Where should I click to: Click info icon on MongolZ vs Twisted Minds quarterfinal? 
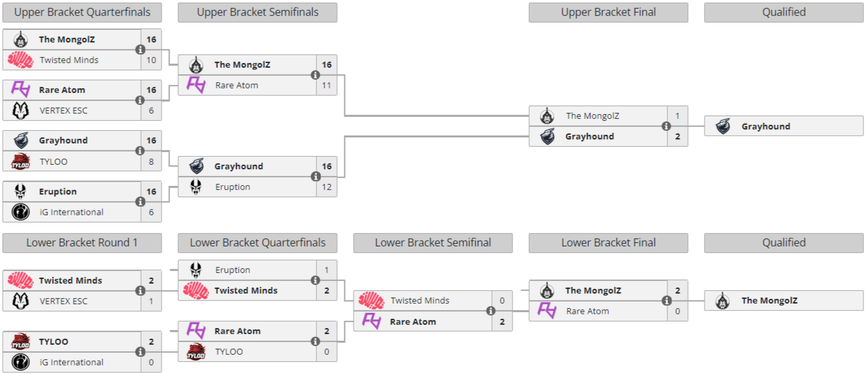tap(140, 50)
